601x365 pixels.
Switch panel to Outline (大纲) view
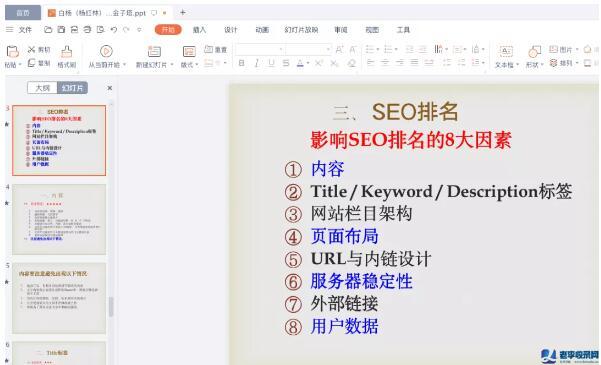click(x=43, y=88)
